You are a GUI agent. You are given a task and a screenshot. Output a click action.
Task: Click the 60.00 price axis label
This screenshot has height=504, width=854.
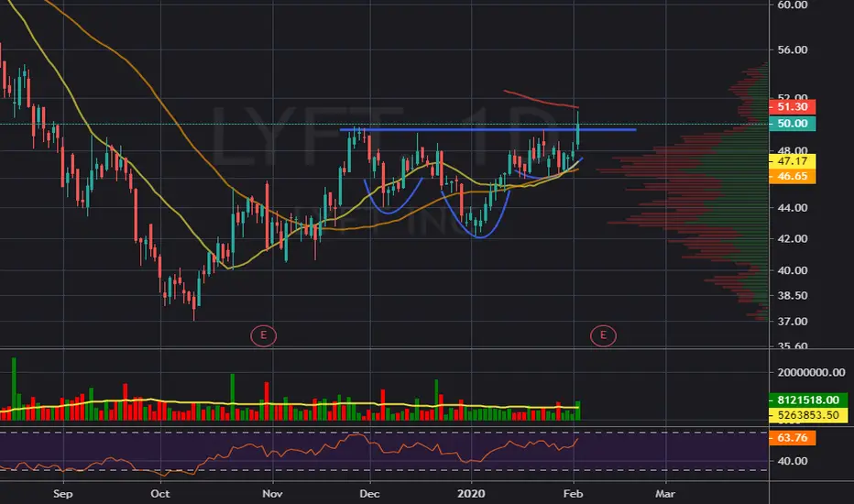[793, 5]
